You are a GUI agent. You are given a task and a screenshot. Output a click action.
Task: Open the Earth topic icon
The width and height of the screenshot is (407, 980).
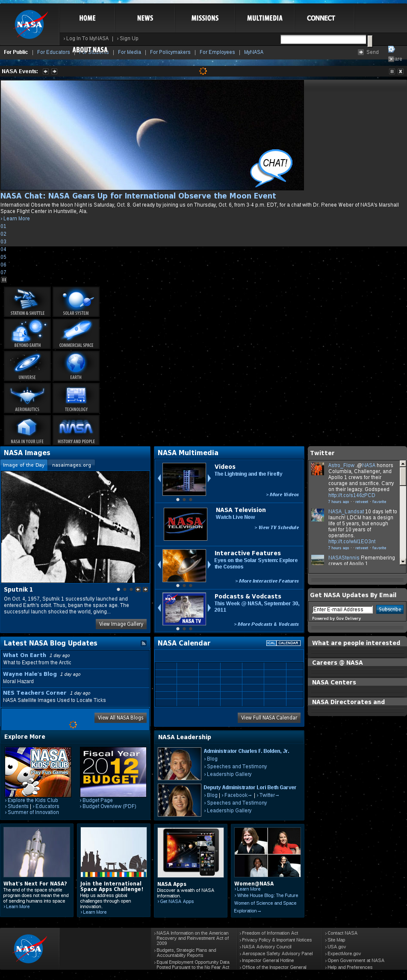point(76,366)
